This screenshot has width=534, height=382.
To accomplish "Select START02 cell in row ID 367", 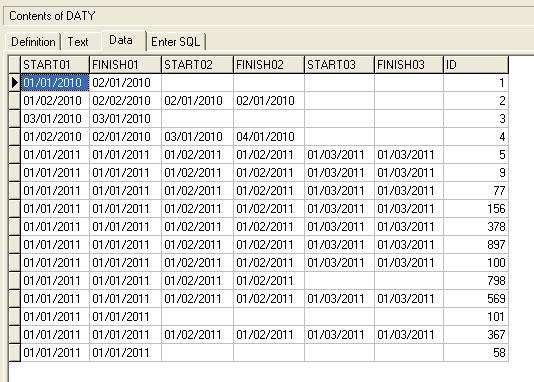I will click(x=198, y=335).
